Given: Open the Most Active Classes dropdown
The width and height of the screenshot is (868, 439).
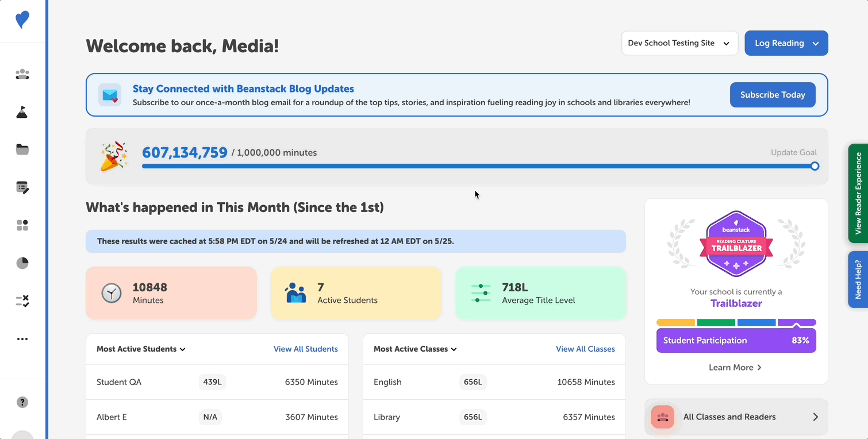Looking at the screenshot, I should (x=454, y=349).
